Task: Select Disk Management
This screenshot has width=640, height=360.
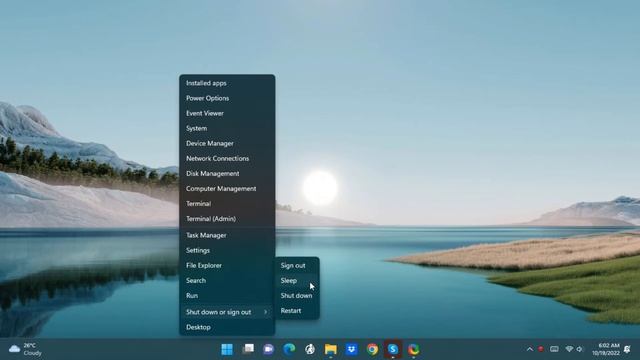Action: coord(227,174)
